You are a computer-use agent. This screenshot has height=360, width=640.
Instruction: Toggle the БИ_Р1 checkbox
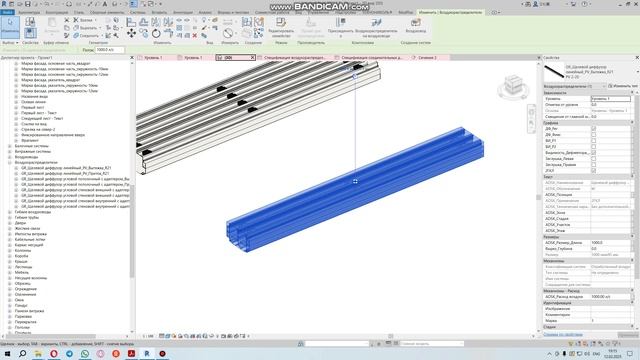[x=593, y=140]
